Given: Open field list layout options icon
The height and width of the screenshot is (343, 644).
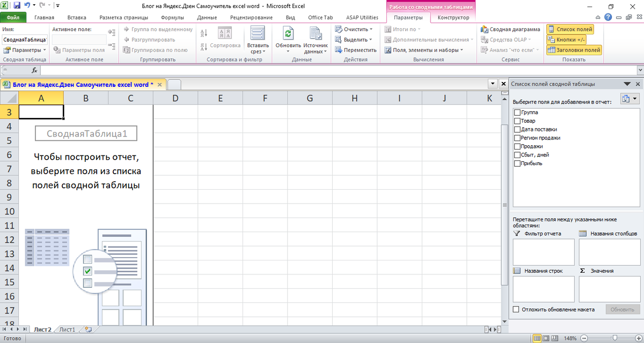Looking at the screenshot, I should click(630, 99).
